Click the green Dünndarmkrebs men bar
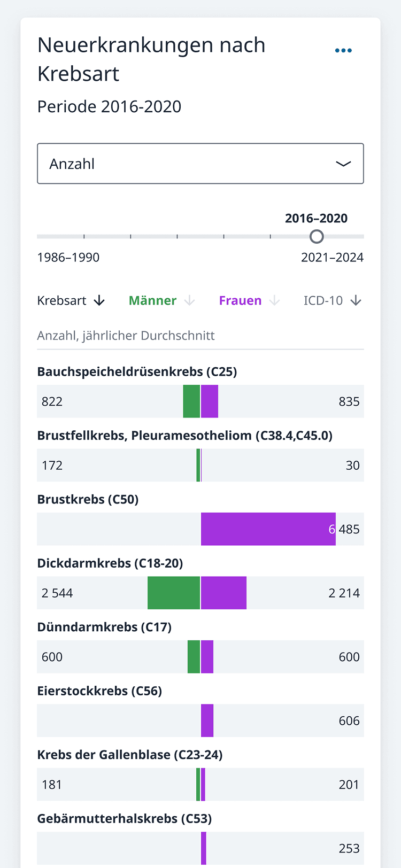 [x=194, y=657]
